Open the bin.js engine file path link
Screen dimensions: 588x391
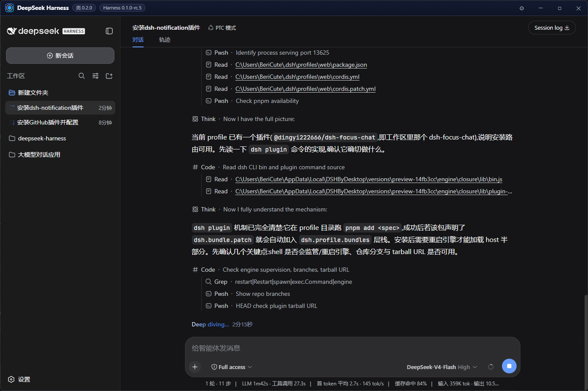pyautogui.click(x=369, y=179)
